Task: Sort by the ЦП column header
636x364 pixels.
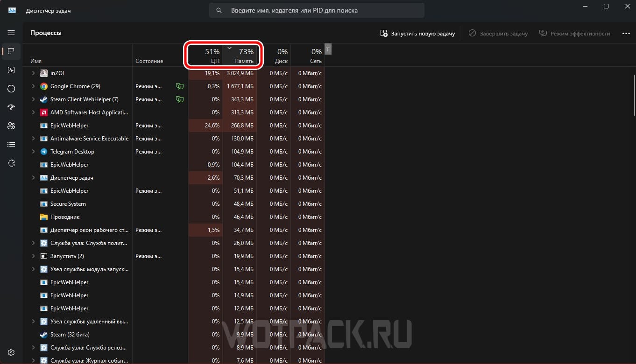Action: (x=205, y=56)
